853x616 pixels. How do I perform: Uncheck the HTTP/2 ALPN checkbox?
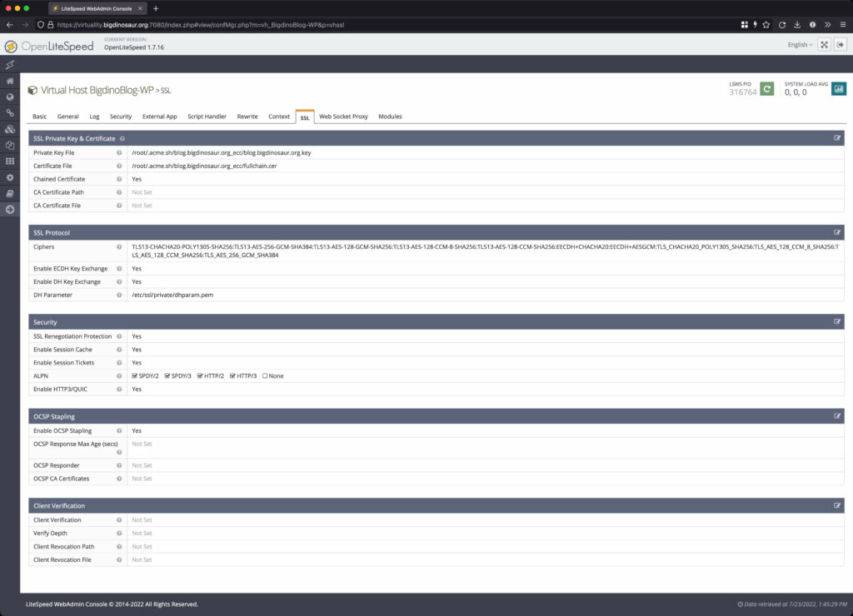click(198, 375)
